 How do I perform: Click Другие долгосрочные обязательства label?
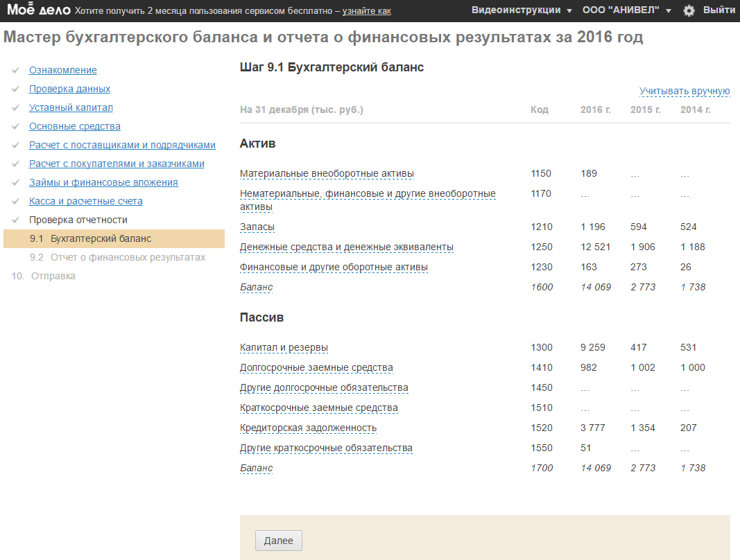[324, 388]
